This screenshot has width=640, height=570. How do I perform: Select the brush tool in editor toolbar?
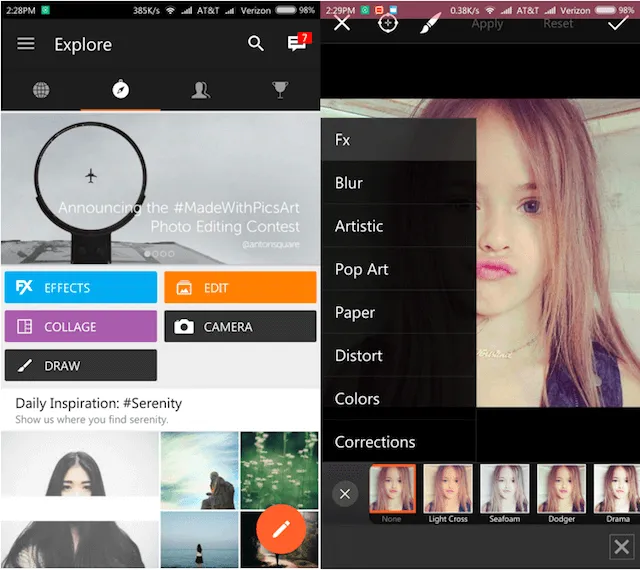pyautogui.click(x=430, y=22)
